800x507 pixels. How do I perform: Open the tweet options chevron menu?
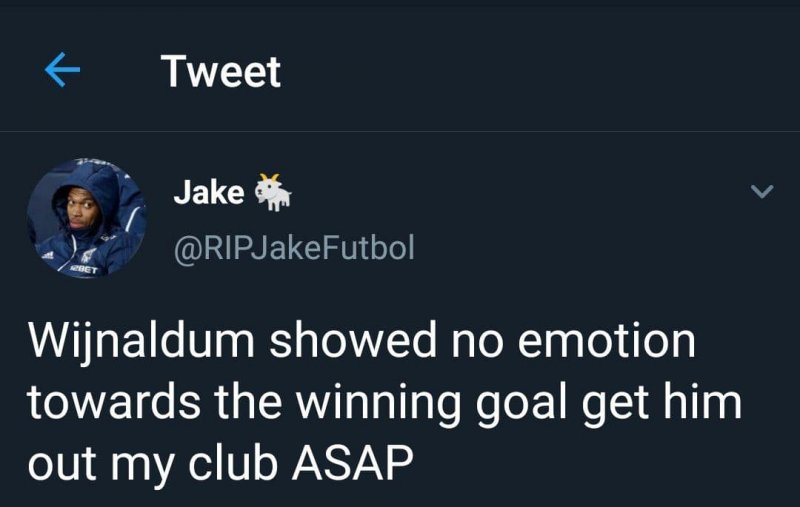click(761, 190)
